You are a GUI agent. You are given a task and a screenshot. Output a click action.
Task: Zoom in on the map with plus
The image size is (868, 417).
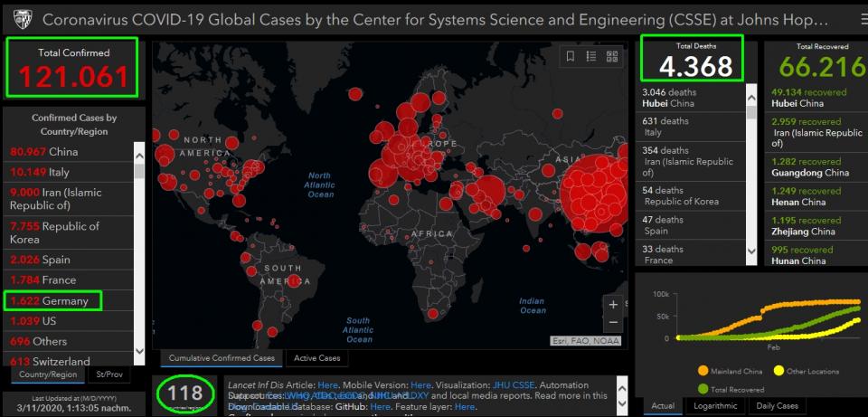[x=614, y=305]
